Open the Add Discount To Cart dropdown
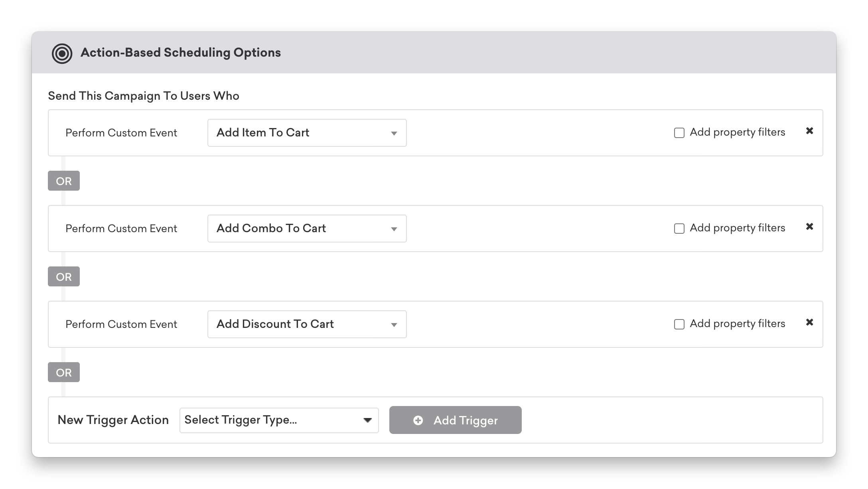The width and height of the screenshot is (868, 489). [x=307, y=324]
